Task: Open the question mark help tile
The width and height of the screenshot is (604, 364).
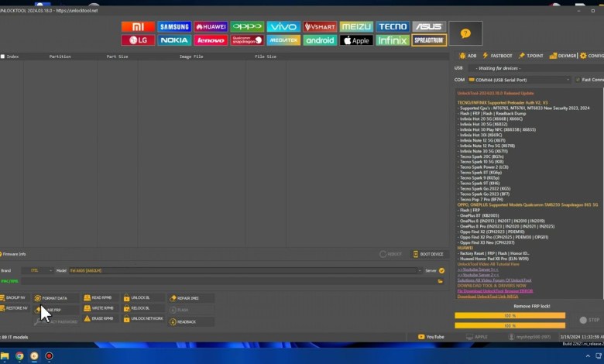Action: (465, 33)
